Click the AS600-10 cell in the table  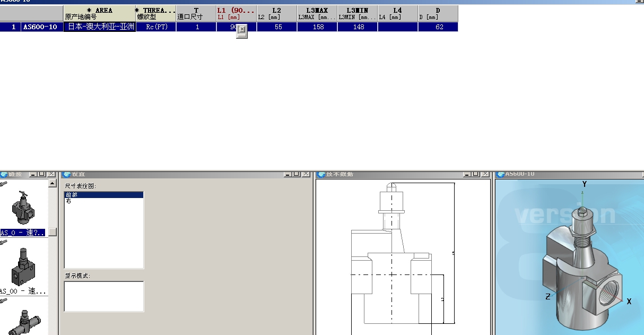42,27
